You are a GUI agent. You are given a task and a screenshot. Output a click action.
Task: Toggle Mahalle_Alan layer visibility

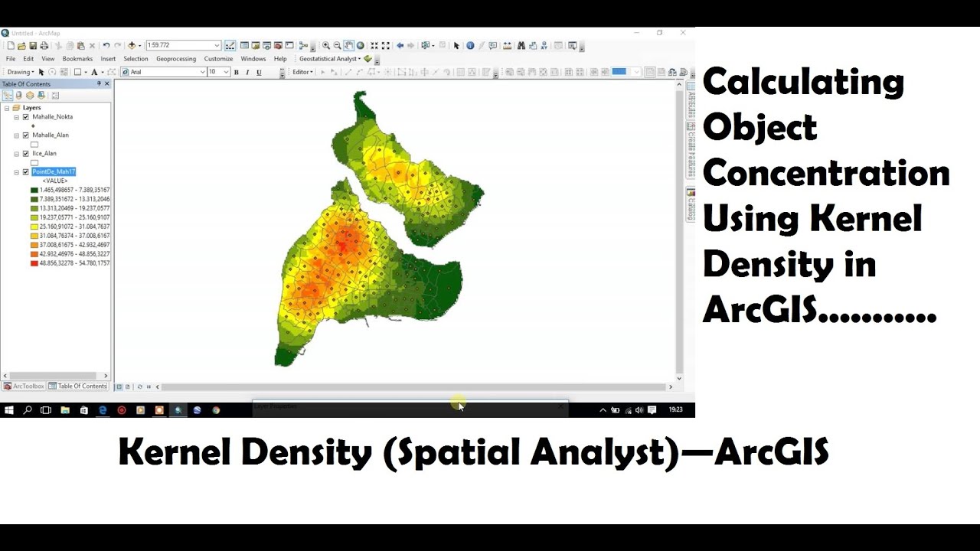coord(26,135)
